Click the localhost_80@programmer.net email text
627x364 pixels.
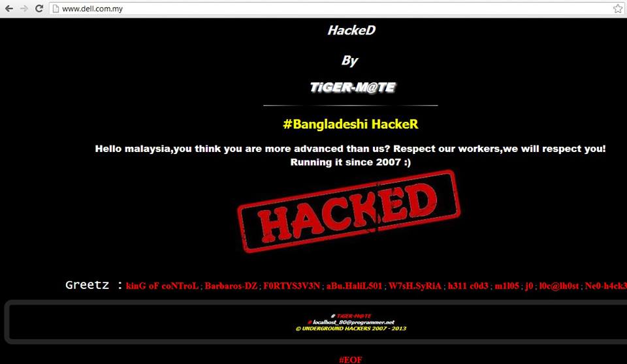coord(353,322)
